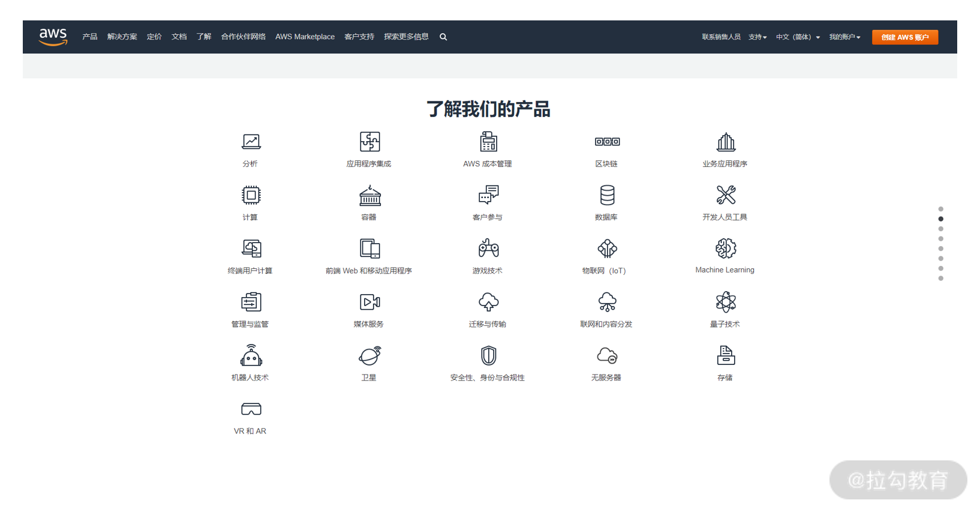Select the 安全性、身份与合规性 shield icon

point(488,355)
